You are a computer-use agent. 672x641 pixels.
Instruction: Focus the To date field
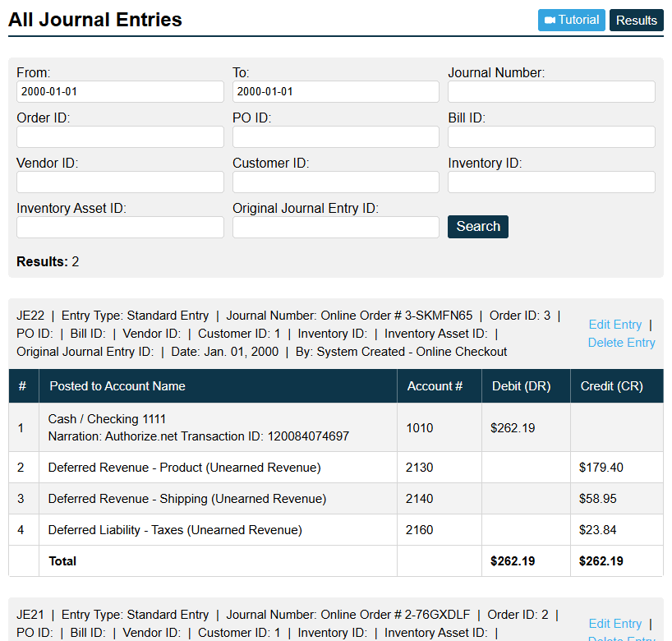[x=335, y=91]
